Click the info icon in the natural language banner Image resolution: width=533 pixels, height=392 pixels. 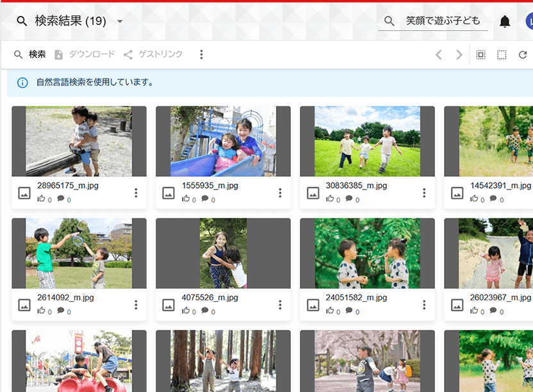(22, 83)
